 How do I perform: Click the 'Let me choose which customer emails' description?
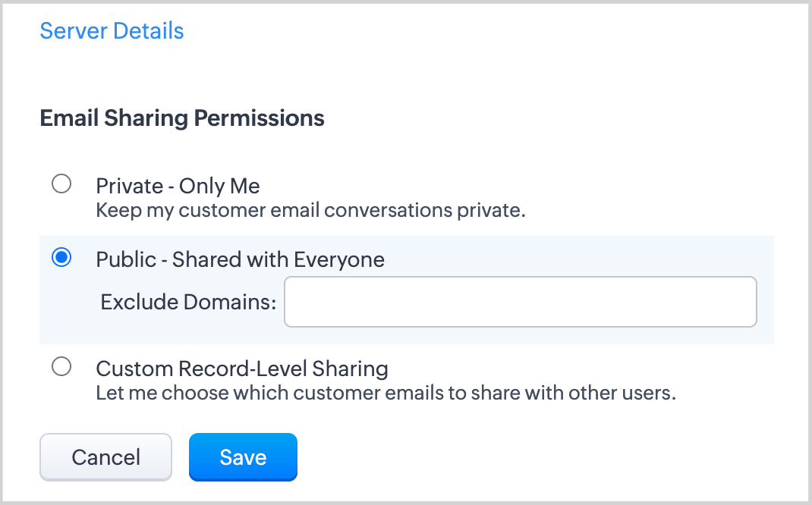click(386, 394)
